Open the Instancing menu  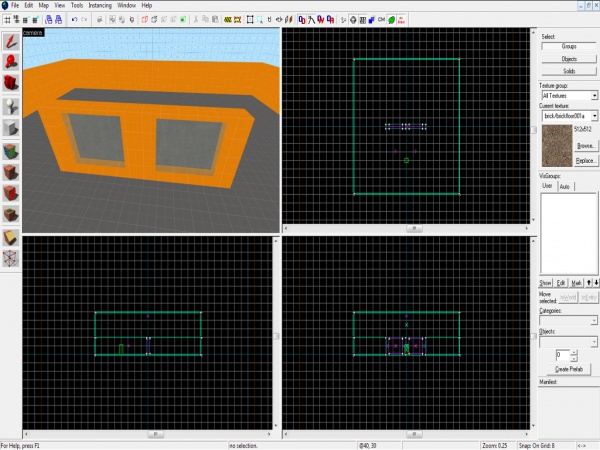(100, 5)
